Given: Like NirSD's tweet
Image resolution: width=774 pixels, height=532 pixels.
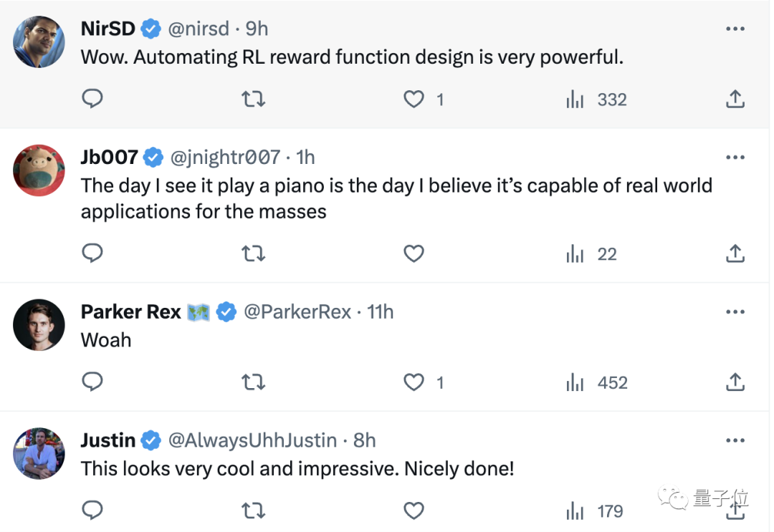Looking at the screenshot, I should pos(414,99).
